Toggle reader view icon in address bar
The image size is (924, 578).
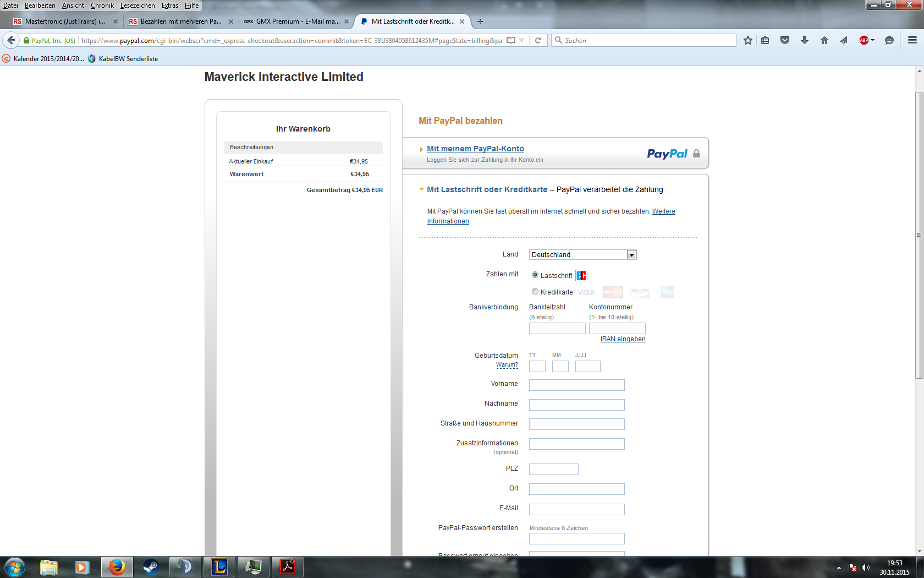pos(511,40)
